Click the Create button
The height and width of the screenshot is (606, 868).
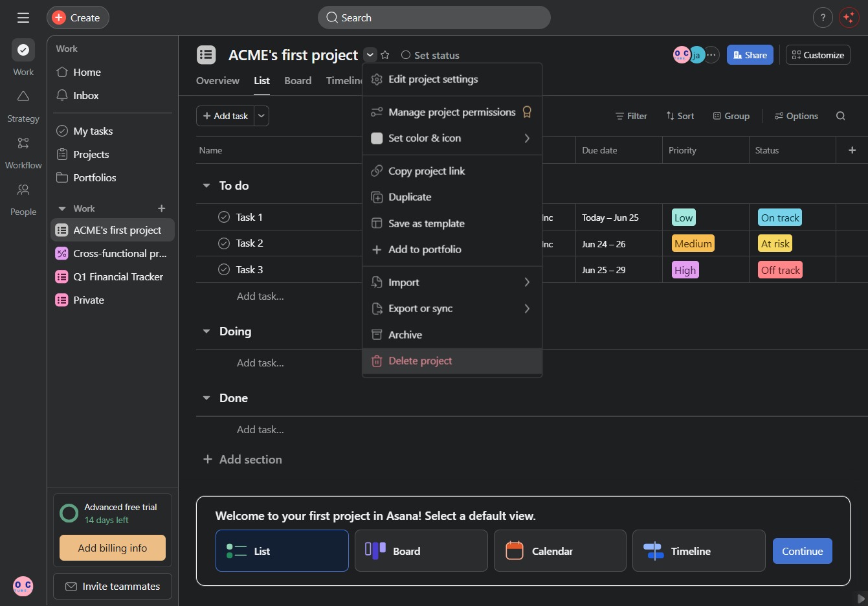(78, 17)
